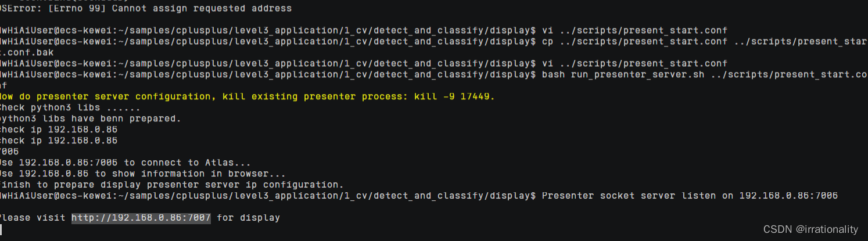This screenshot has height=241, width=868.
Task: Click the Check python3 libs line
Action: click(x=70, y=107)
